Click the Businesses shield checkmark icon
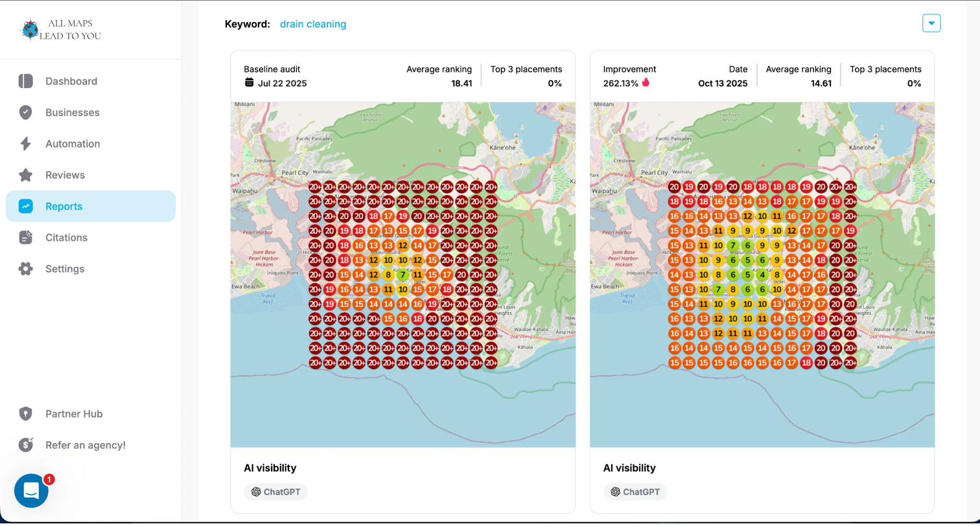The height and width of the screenshot is (526, 980). (25, 113)
